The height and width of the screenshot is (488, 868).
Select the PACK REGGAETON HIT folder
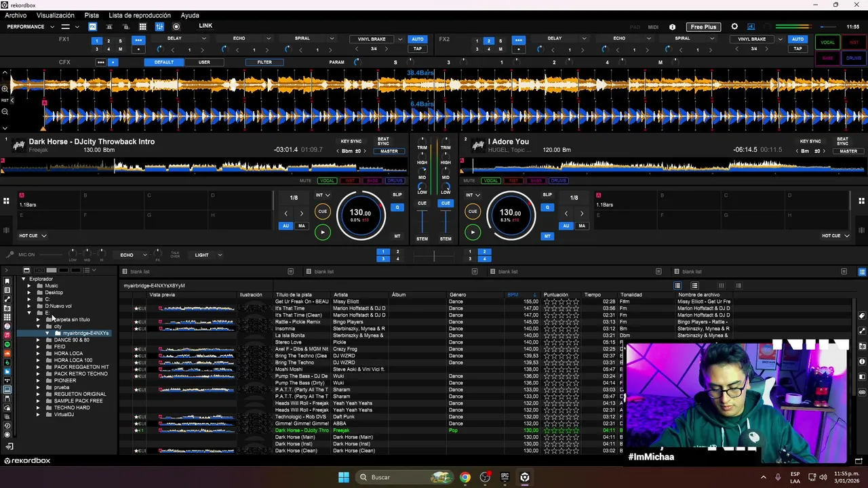coord(81,367)
